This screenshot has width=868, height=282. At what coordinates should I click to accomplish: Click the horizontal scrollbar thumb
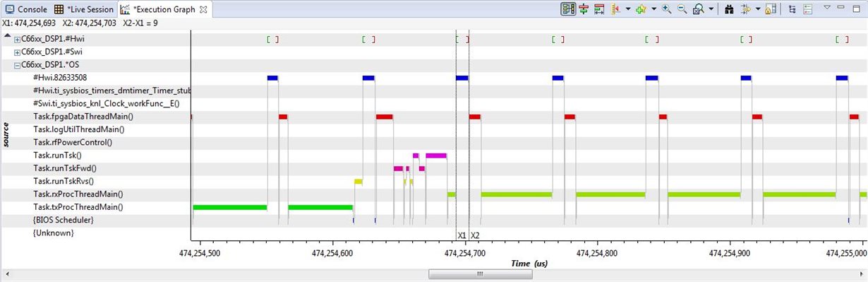(x=479, y=274)
